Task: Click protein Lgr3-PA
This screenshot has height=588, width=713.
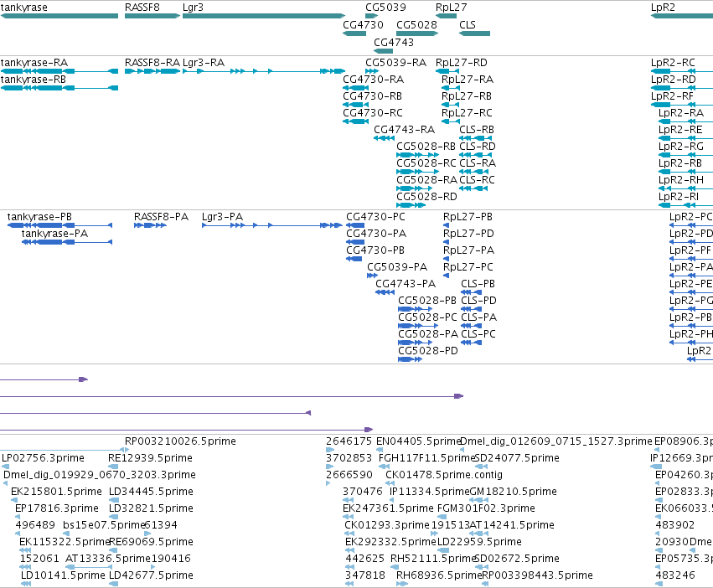Action: pos(222,217)
